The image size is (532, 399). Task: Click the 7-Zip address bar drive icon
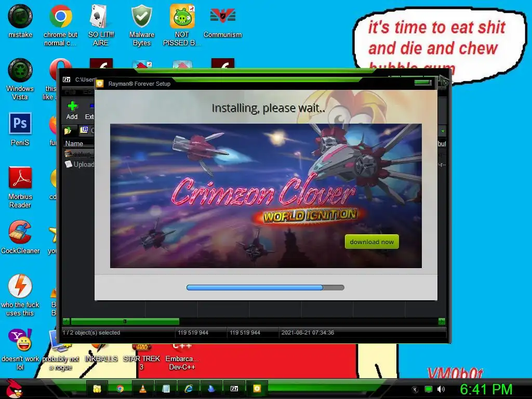[x=84, y=130]
